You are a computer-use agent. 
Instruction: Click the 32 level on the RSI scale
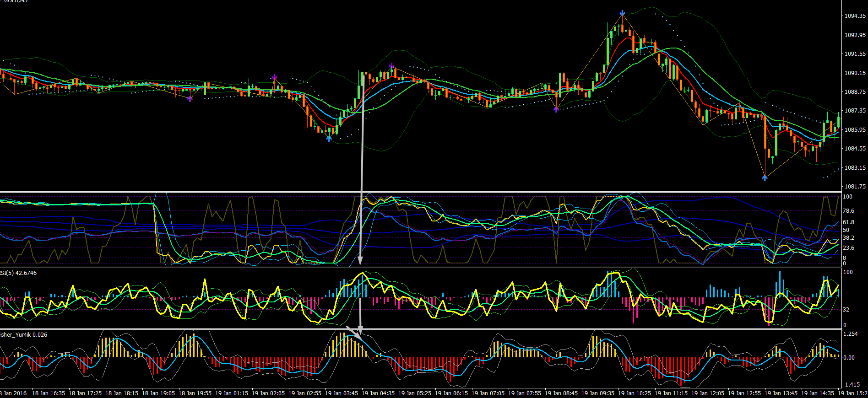point(846,310)
